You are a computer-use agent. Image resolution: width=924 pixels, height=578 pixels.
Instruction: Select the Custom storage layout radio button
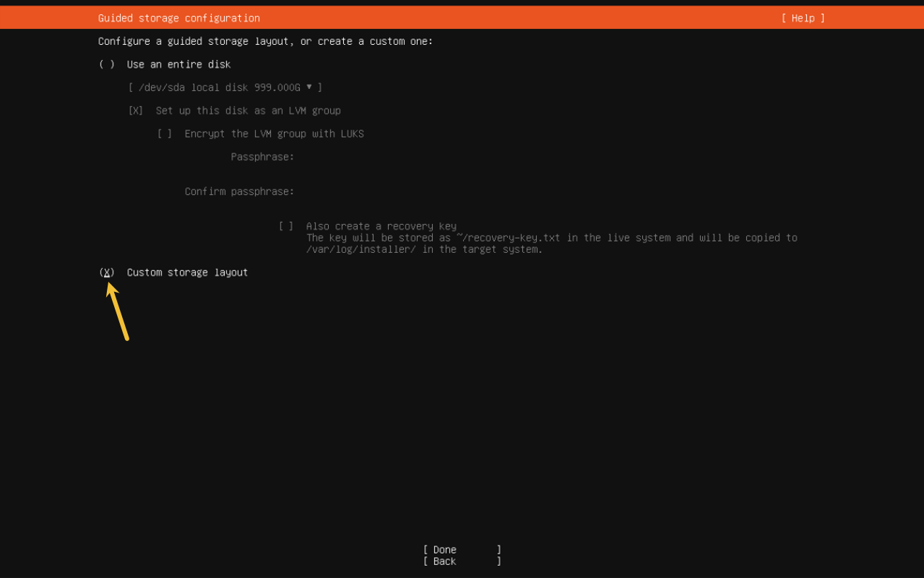107,272
